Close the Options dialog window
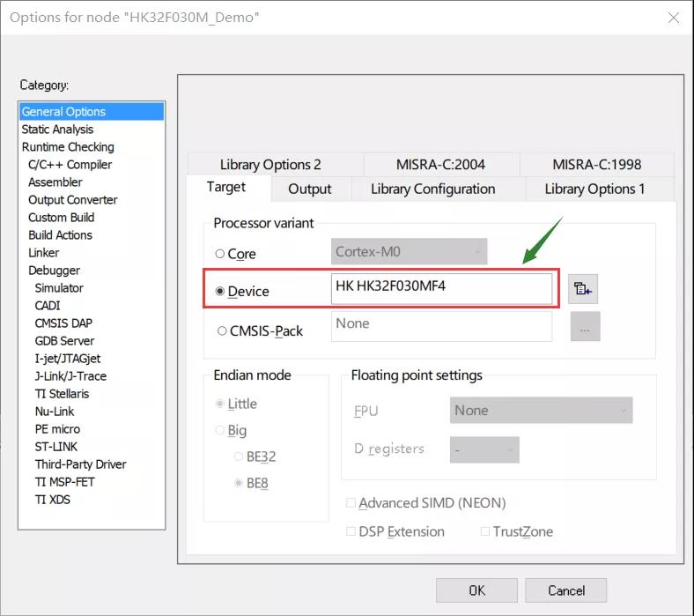This screenshot has height=616, width=694. [x=673, y=18]
